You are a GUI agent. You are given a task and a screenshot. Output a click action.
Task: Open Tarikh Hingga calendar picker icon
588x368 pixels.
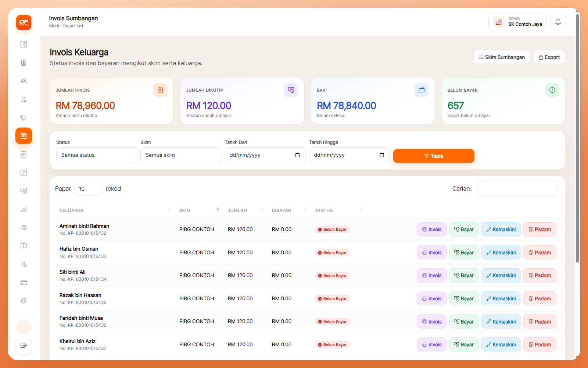pyautogui.click(x=382, y=155)
